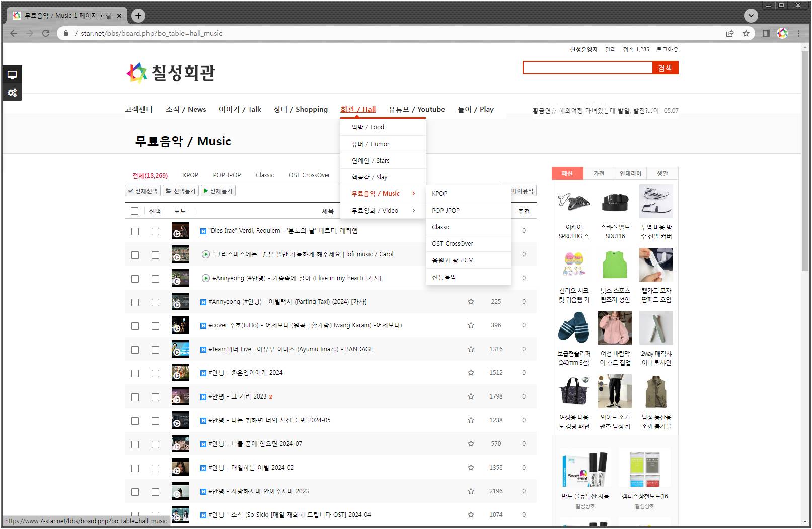Screen dimensions: 812x529
Task: Click the share page icon in address bar
Action: click(729, 33)
